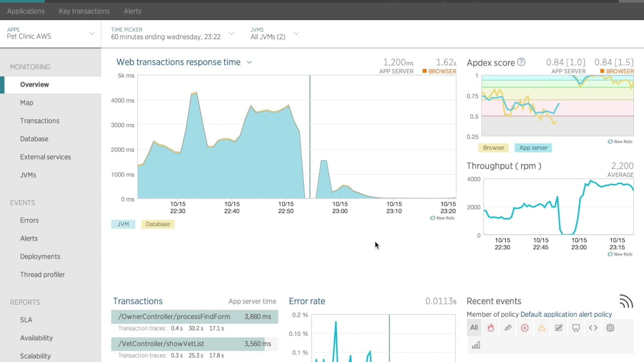Click the 1,200 ms app server value
This screenshot has height=362, width=644.
click(398, 62)
